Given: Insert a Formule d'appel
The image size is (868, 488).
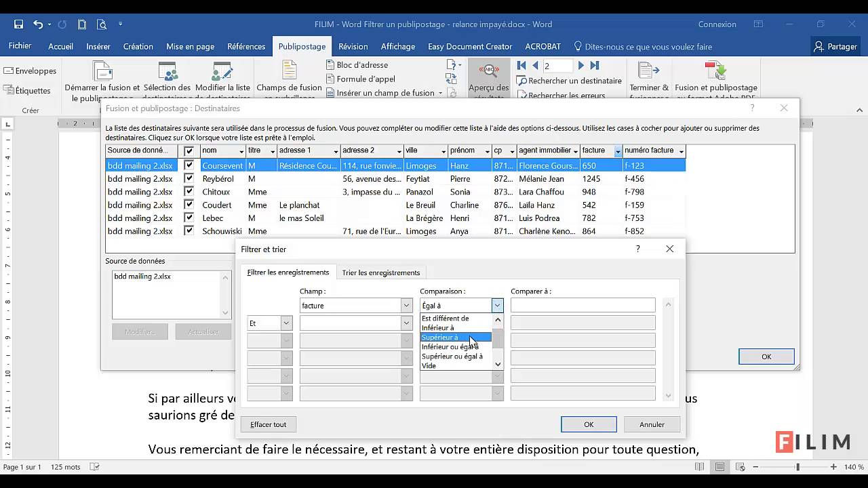Looking at the screenshot, I should click(360, 79).
